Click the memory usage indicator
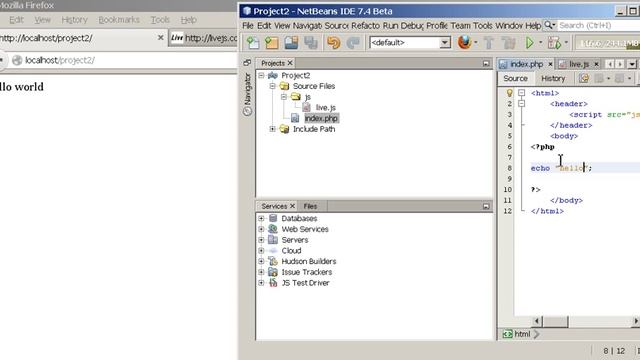This screenshot has height=360, width=640. click(608, 42)
